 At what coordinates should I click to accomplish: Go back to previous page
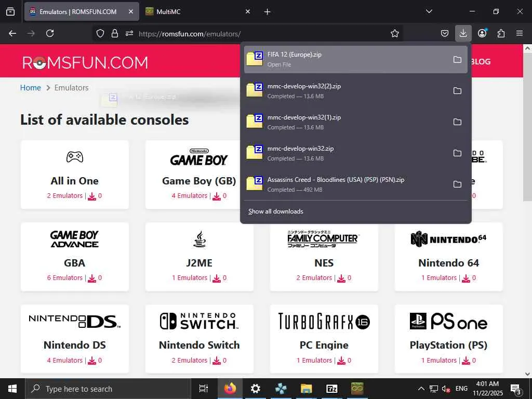[x=12, y=33]
